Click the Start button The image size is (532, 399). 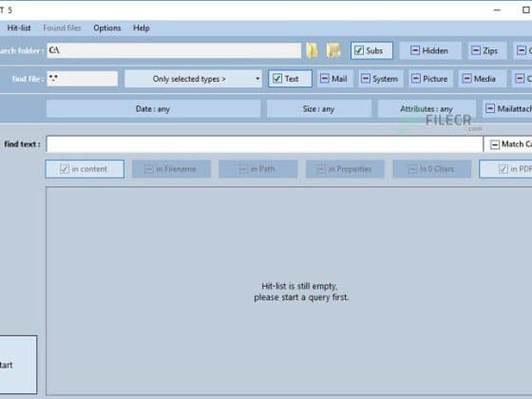[18, 365]
